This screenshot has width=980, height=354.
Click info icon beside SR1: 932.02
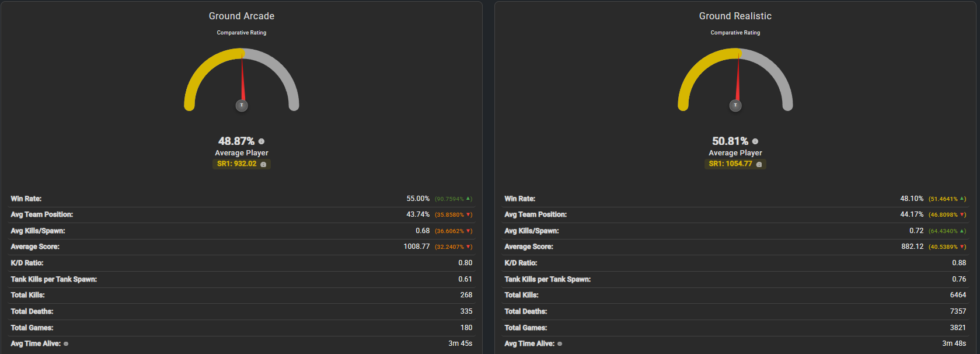(263, 164)
